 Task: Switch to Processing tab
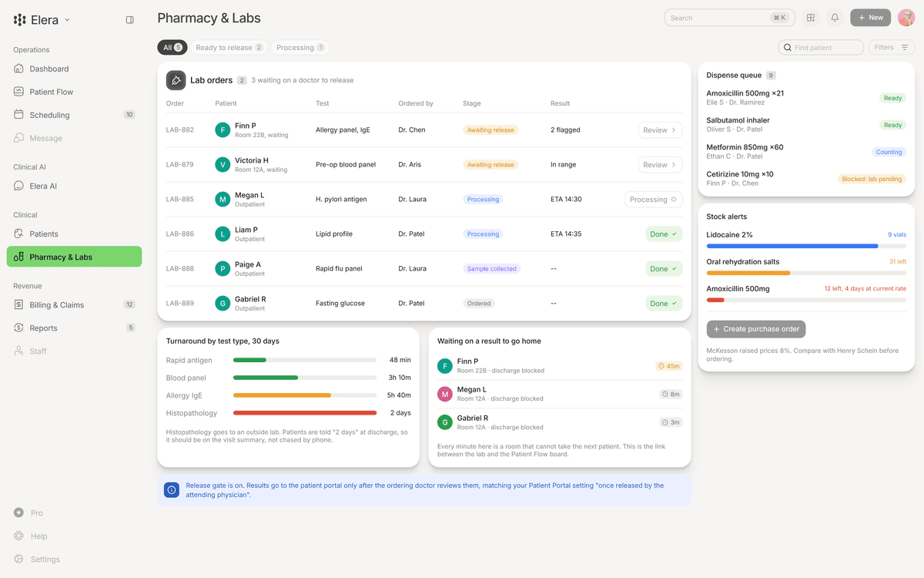click(300, 48)
